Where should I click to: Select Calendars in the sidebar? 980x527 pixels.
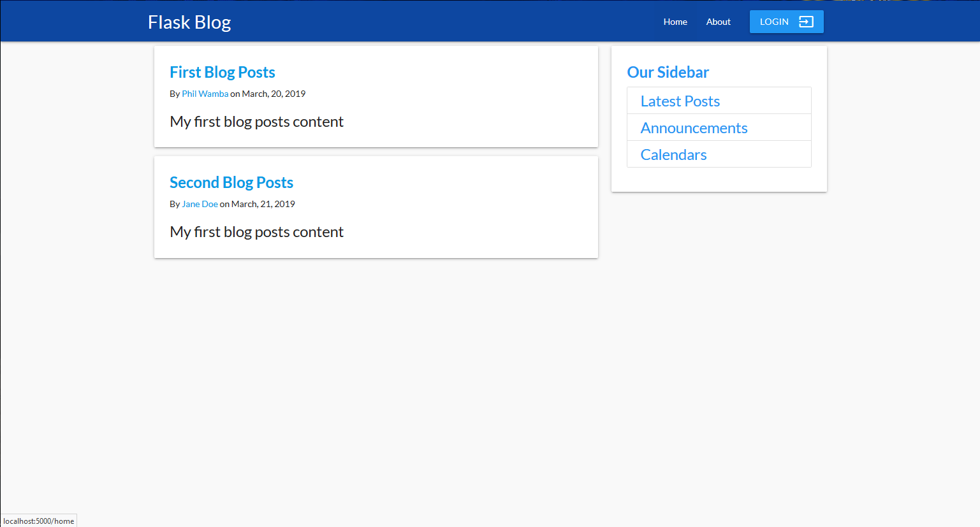click(x=719, y=154)
